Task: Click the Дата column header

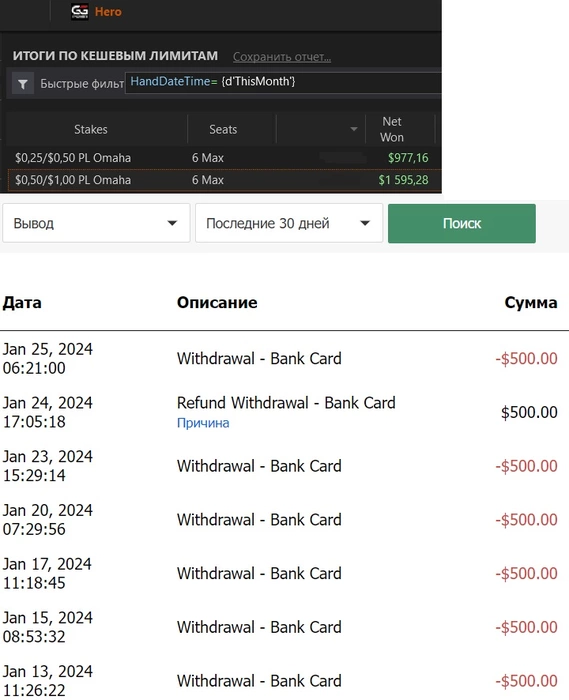Action: coord(22,302)
